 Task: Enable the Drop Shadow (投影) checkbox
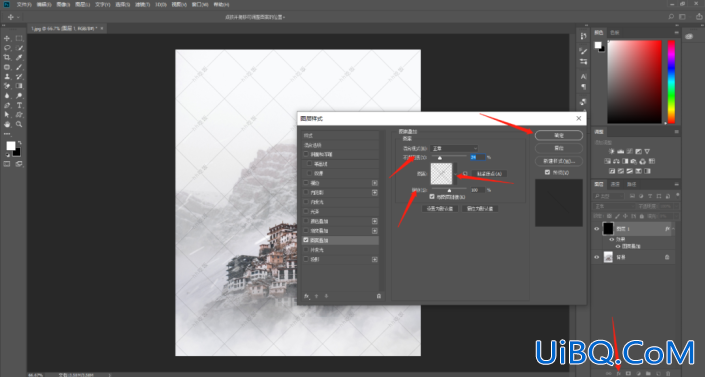coord(306,259)
